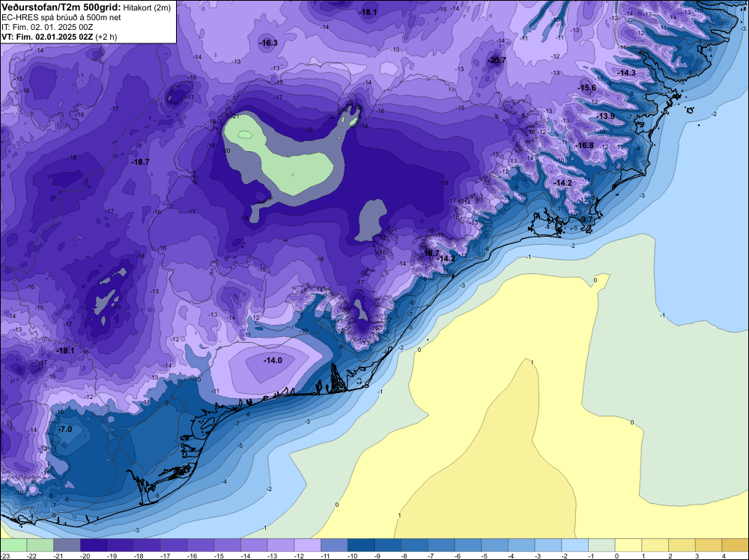Select the grey-blue legend swatch labeled -21

pos(67,545)
